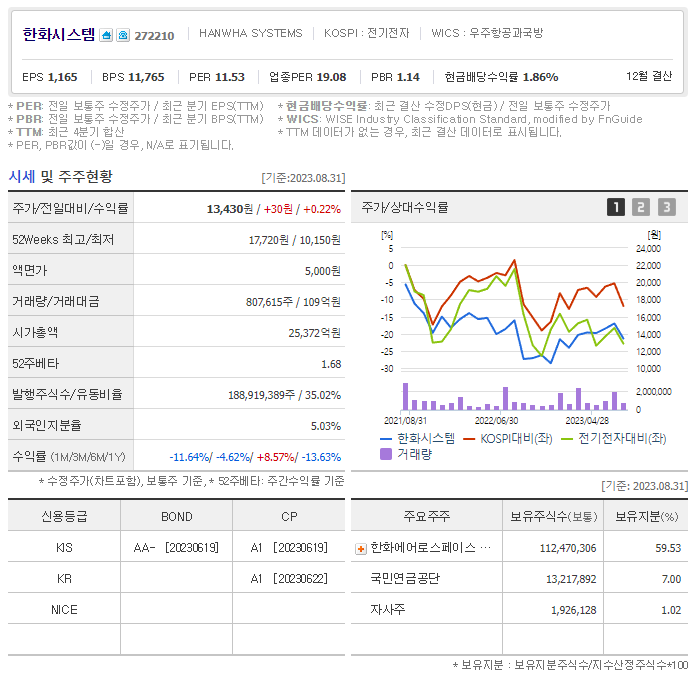Select the 6M return +8.57%
Screen dimensions: 699x678
(x=276, y=457)
